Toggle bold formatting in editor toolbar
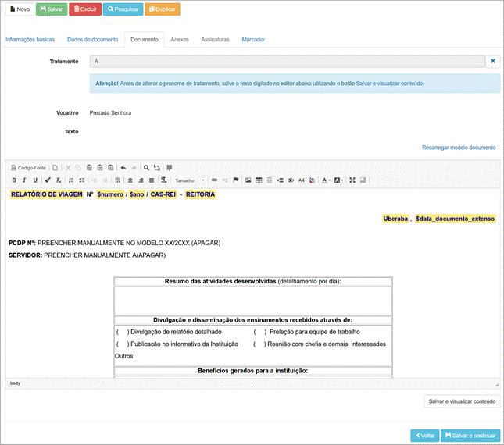This screenshot has height=445, width=504. point(15,180)
